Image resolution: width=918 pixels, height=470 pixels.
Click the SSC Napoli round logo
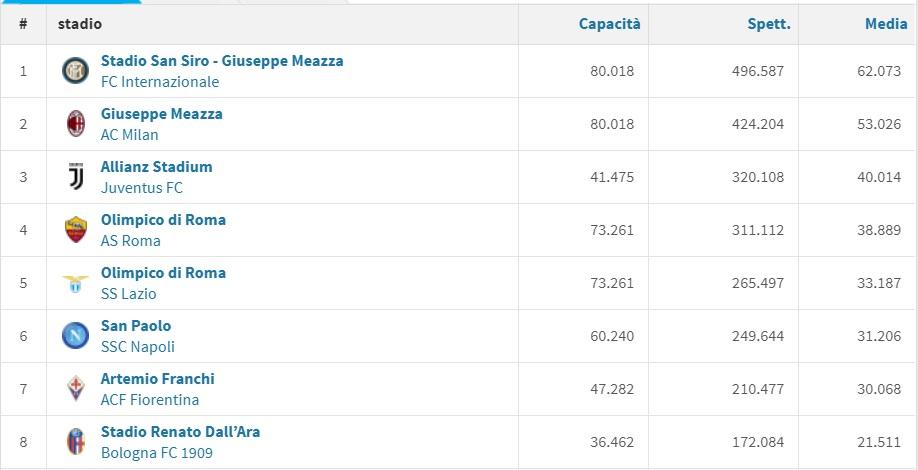point(76,336)
